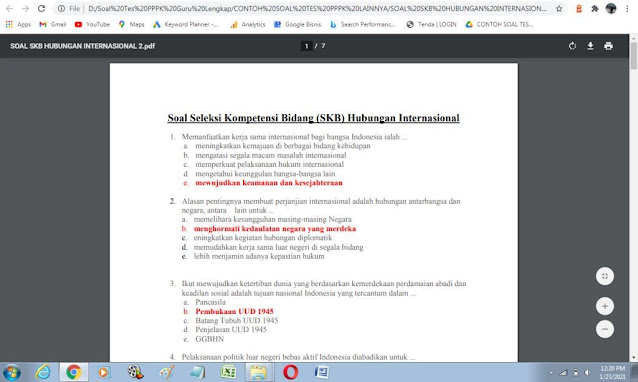The height and width of the screenshot is (382, 638).
Task: Open the Analytics bookmark
Action: coord(248,24)
